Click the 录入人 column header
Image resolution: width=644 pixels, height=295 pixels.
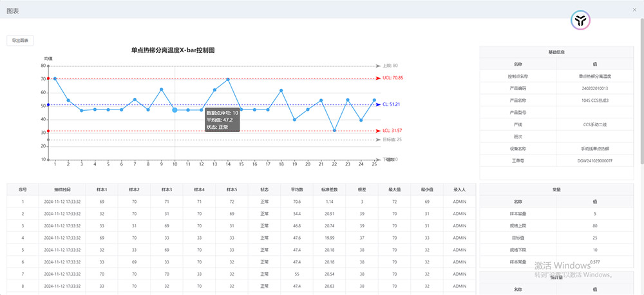pyautogui.click(x=459, y=189)
